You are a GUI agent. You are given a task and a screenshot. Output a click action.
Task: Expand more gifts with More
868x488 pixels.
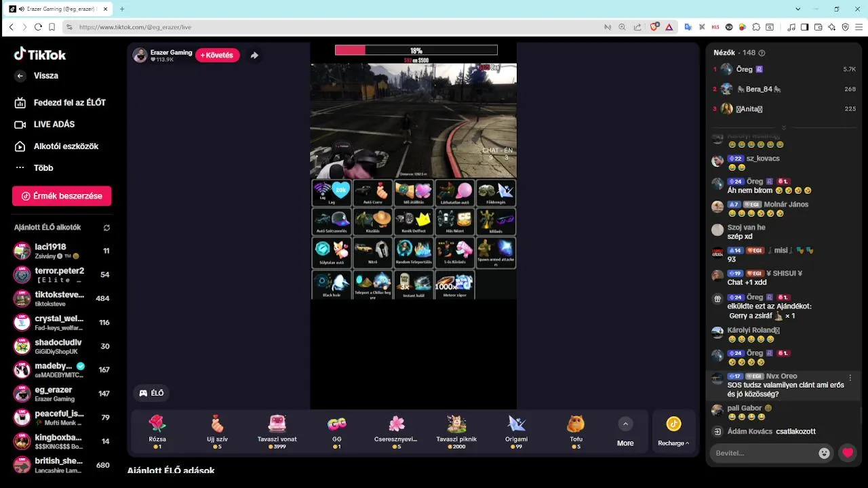(x=625, y=431)
